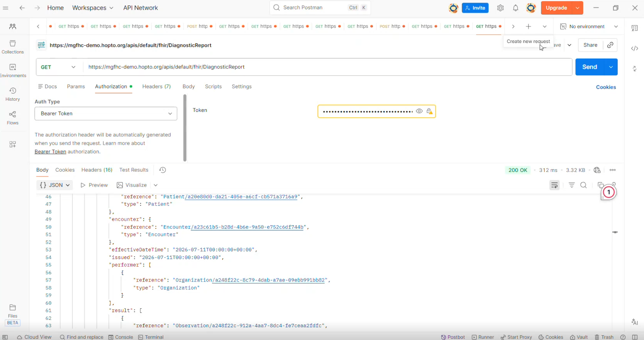Open the GET method dropdown
The height and width of the screenshot is (340, 644).
coord(60,67)
